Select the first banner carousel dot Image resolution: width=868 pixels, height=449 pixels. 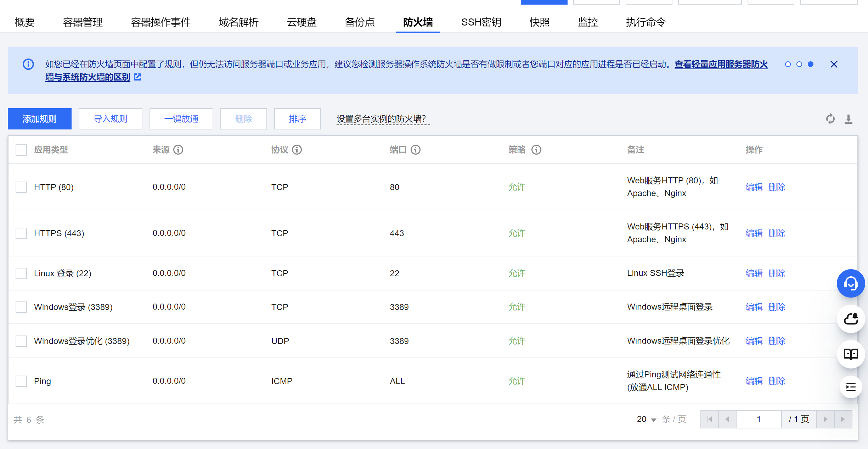click(x=788, y=64)
